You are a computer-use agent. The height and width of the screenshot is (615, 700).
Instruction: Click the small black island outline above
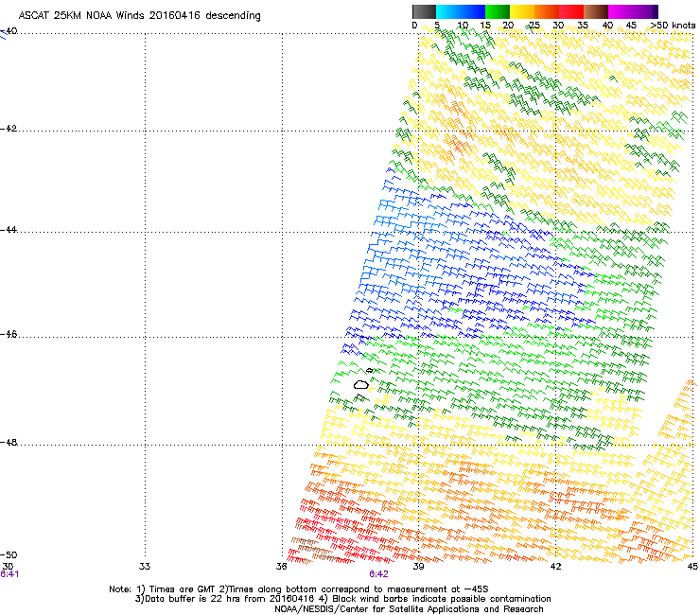click(x=369, y=370)
